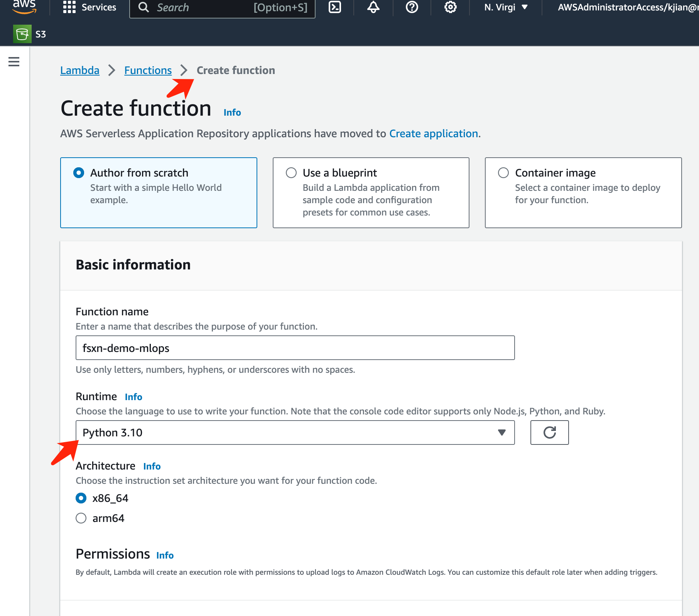
Task: Refresh the runtime list
Action: (x=549, y=433)
